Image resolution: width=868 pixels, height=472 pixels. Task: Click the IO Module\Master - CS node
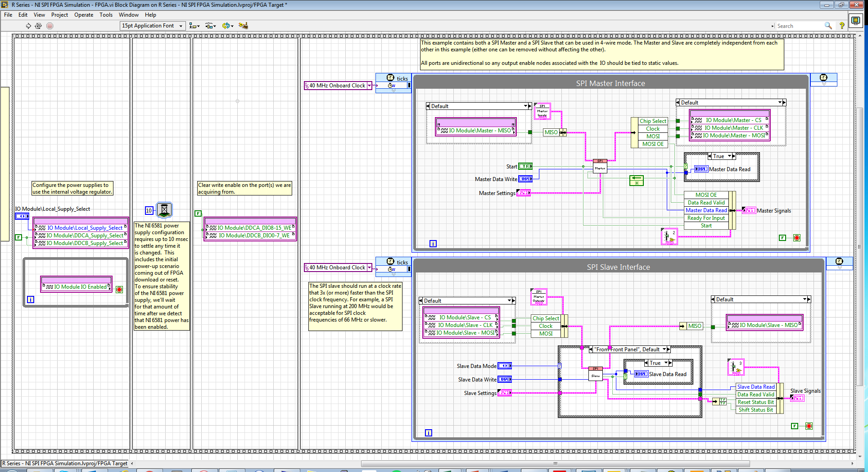pyautogui.click(x=729, y=120)
